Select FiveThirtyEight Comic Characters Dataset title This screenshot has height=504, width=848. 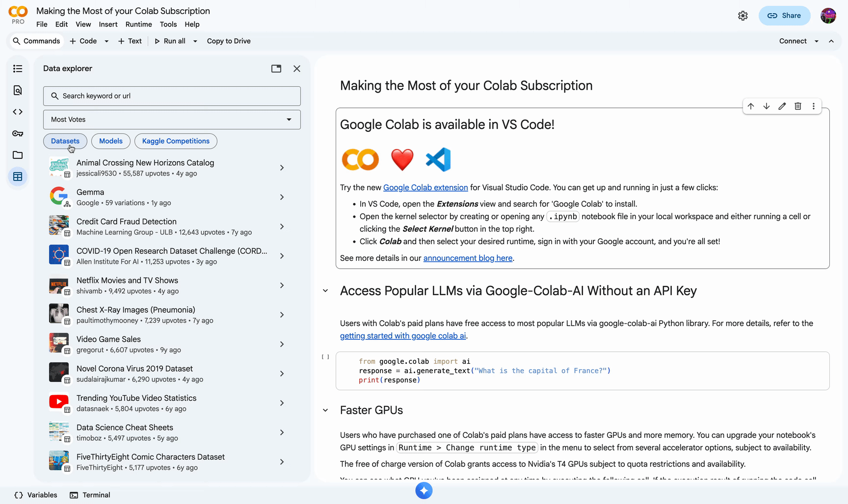tap(151, 457)
